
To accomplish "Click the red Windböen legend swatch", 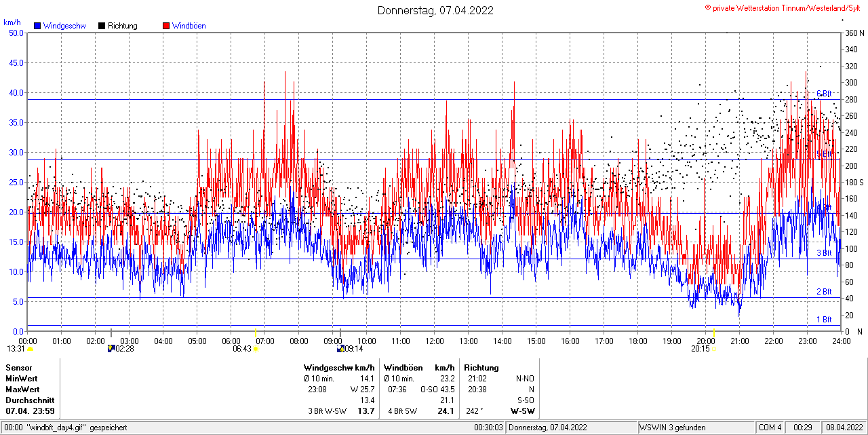I will point(166,26).
